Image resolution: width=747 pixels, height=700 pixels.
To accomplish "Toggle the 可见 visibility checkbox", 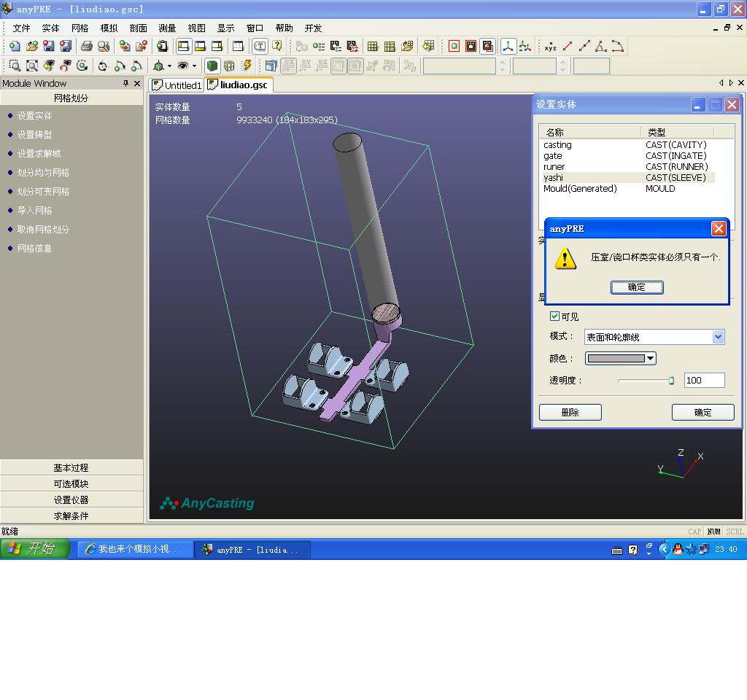I will click(554, 316).
